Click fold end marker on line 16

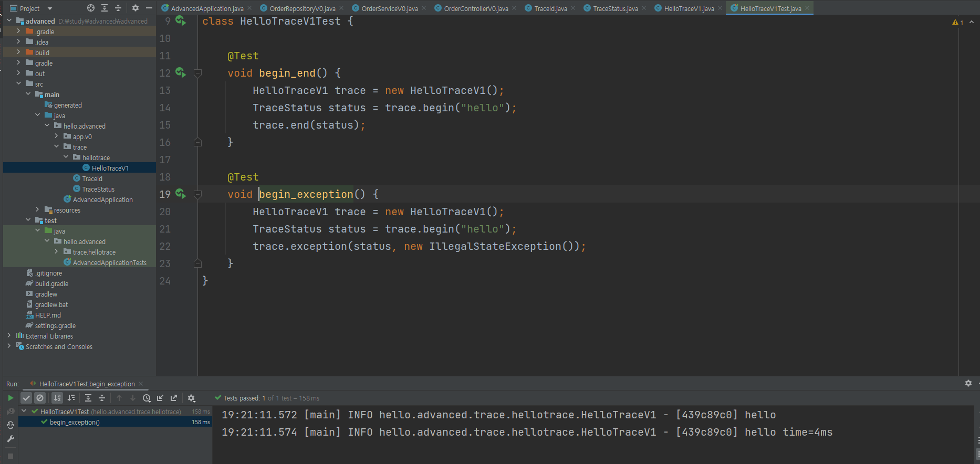click(x=197, y=142)
